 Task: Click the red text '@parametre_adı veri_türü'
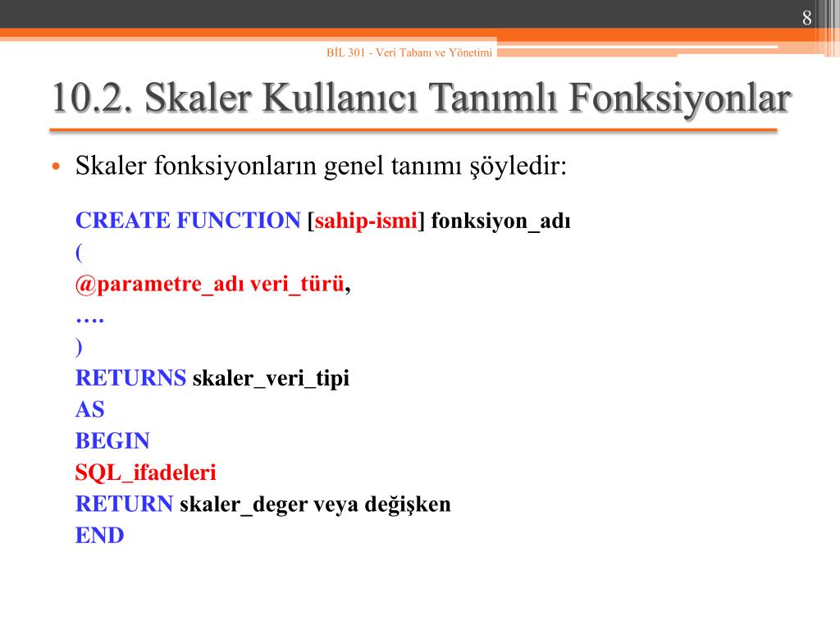(x=209, y=283)
